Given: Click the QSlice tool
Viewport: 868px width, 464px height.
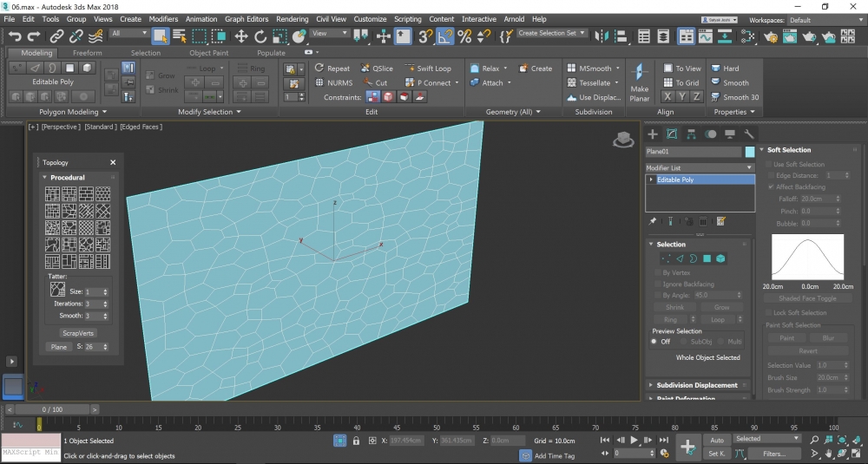Looking at the screenshot, I should click(x=377, y=69).
